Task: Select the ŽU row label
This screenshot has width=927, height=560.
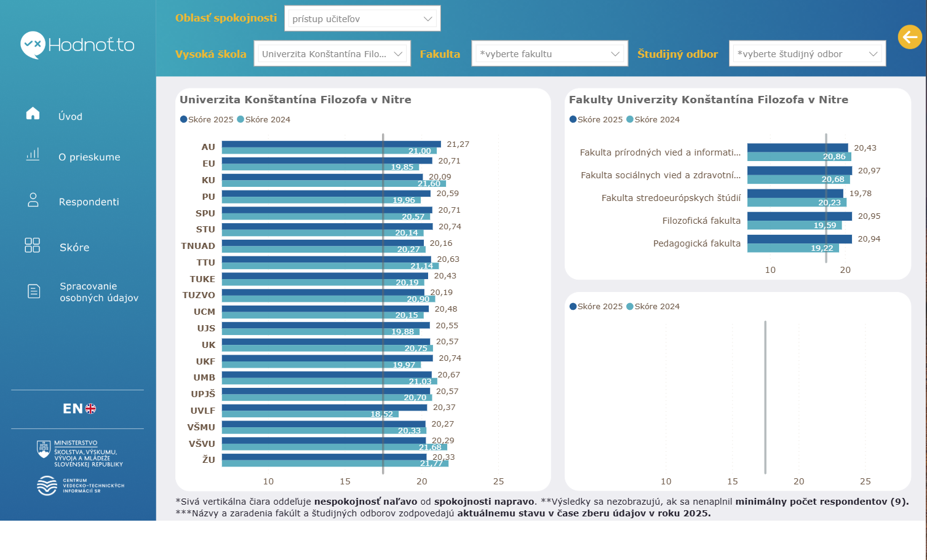Action: click(209, 460)
